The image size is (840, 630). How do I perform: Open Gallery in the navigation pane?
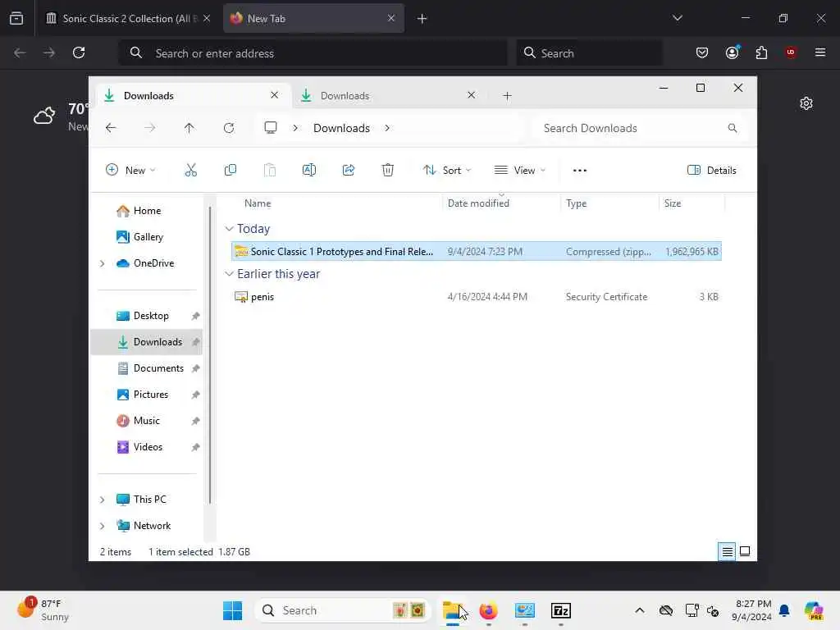coord(139,237)
